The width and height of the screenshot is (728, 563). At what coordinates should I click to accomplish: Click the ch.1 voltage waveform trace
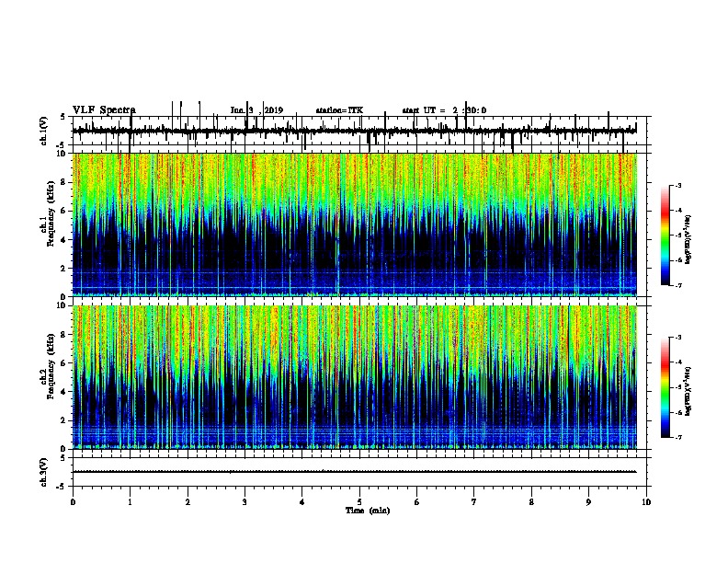pos(354,131)
